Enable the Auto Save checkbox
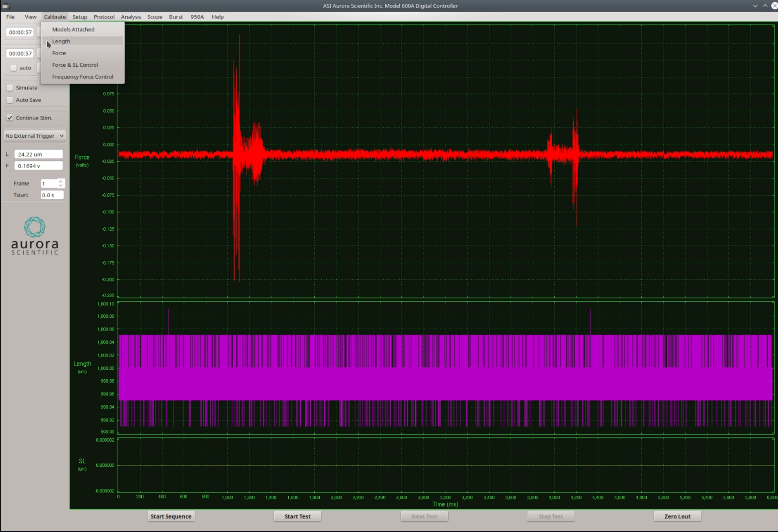Screen dimensions: 778x532 pyautogui.click(x=10, y=100)
